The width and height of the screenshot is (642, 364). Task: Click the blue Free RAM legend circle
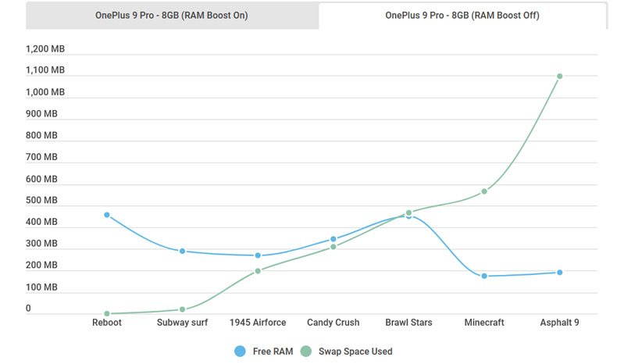(240, 352)
